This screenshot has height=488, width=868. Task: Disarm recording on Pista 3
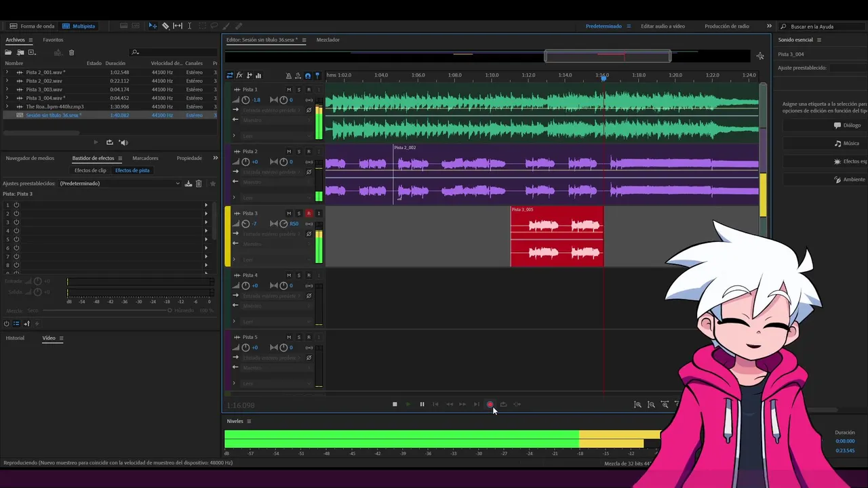(x=309, y=213)
